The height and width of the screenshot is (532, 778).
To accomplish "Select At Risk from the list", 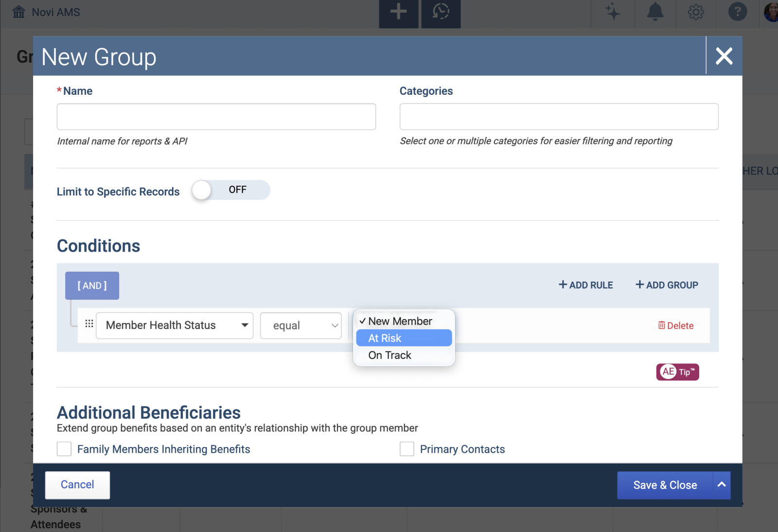I will 404,338.
